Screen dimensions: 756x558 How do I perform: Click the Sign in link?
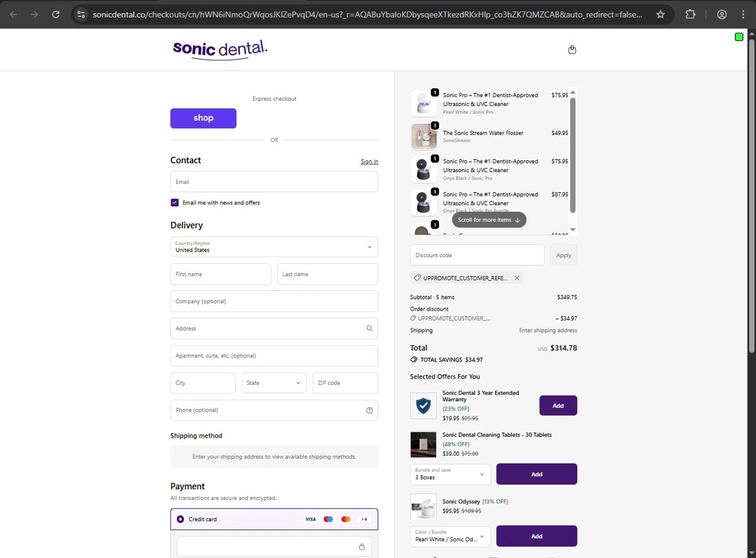point(369,161)
